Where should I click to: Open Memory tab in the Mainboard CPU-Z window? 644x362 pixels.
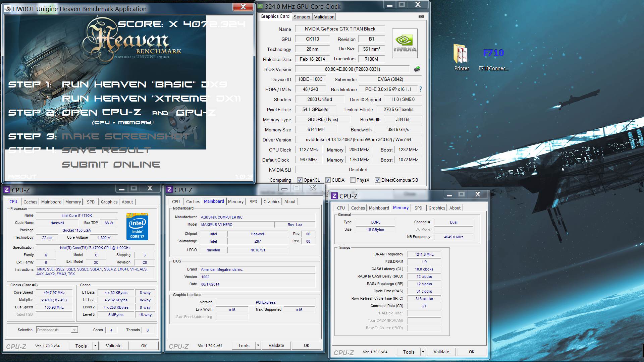[236, 201]
